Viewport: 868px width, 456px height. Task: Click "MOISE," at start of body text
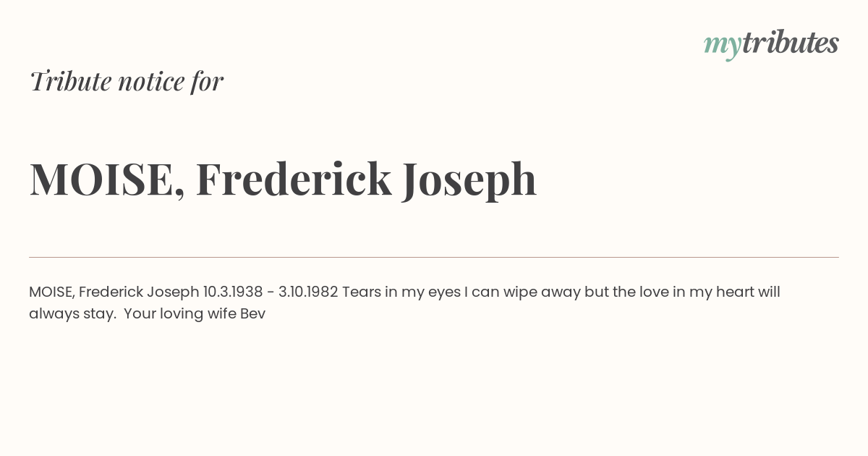pyautogui.click(x=51, y=292)
